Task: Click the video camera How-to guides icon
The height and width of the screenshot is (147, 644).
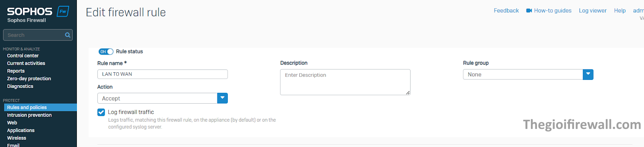Action: pyautogui.click(x=529, y=10)
